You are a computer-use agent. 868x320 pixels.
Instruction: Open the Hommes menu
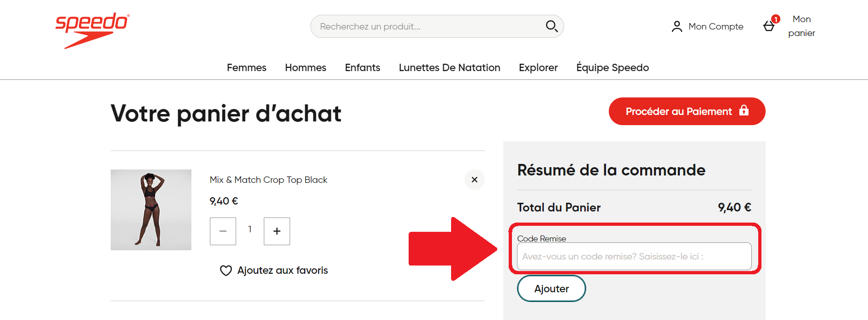[x=305, y=67]
